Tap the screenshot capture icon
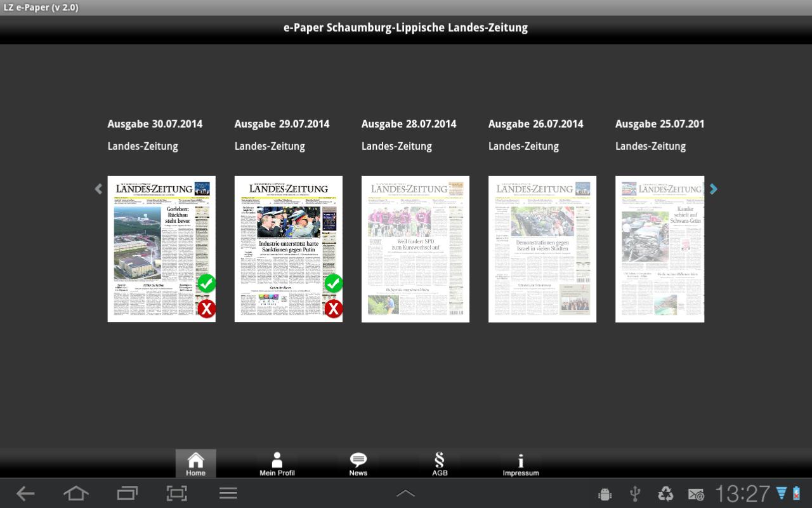Screen dimensions: 812x508 tap(177, 493)
